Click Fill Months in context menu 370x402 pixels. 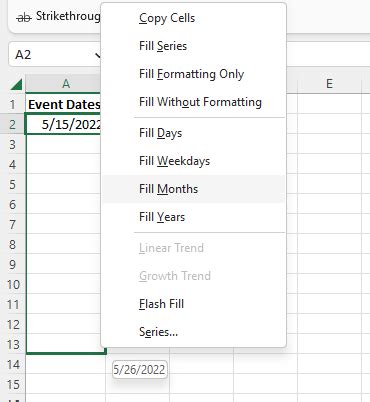click(193, 189)
